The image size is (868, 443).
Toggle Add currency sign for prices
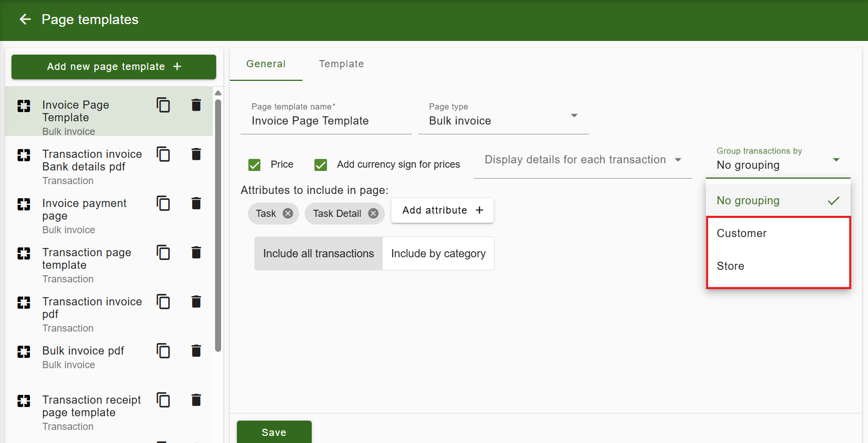coord(321,165)
